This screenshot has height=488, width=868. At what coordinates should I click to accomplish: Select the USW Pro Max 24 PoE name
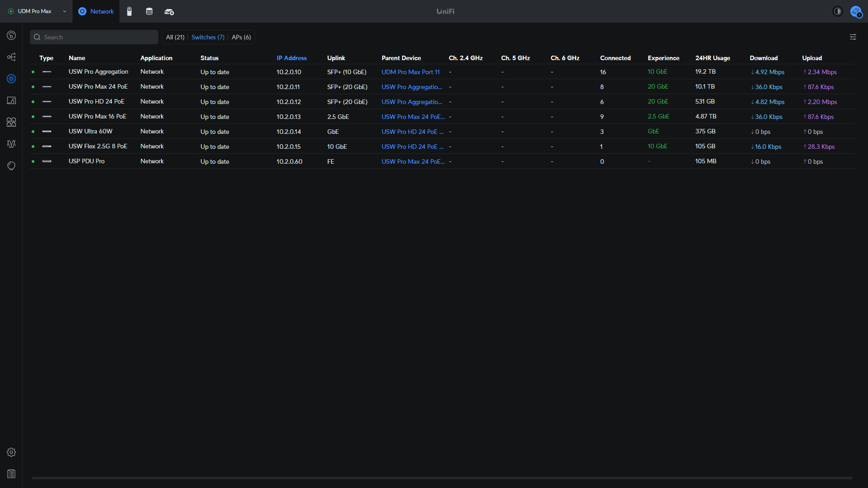(98, 87)
